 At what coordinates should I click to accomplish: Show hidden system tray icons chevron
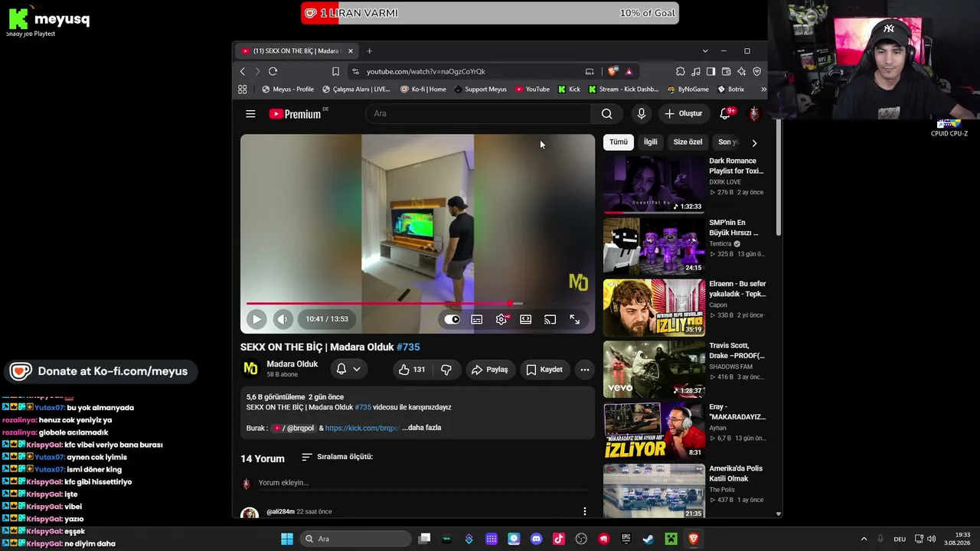coord(864,539)
